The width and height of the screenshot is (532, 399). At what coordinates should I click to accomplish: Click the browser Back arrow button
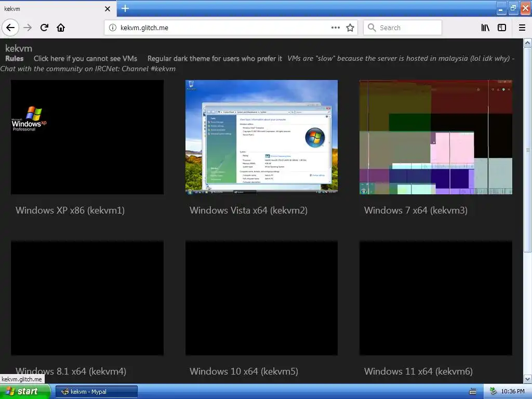[10, 28]
